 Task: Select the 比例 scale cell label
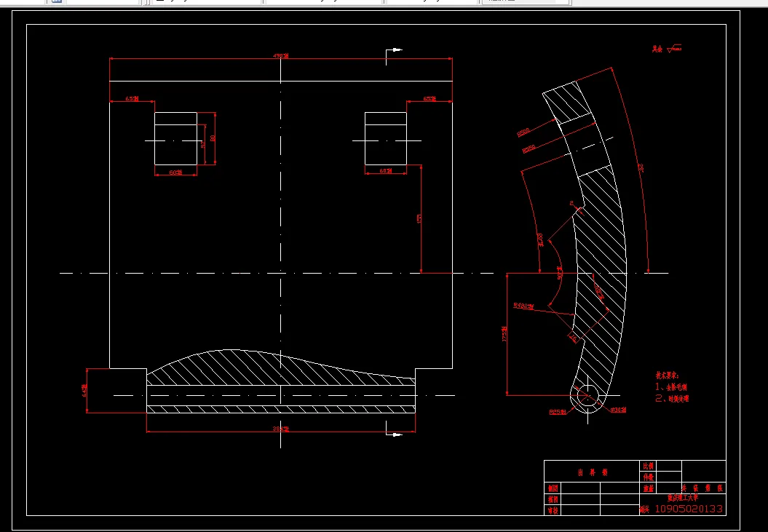pos(649,467)
